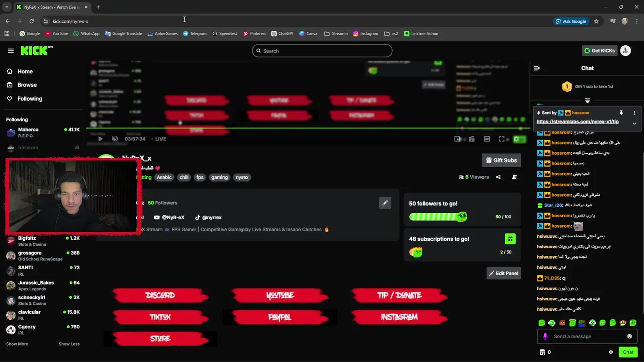Focus the Kick search bar
This screenshot has width=644, height=362.
(322, 51)
